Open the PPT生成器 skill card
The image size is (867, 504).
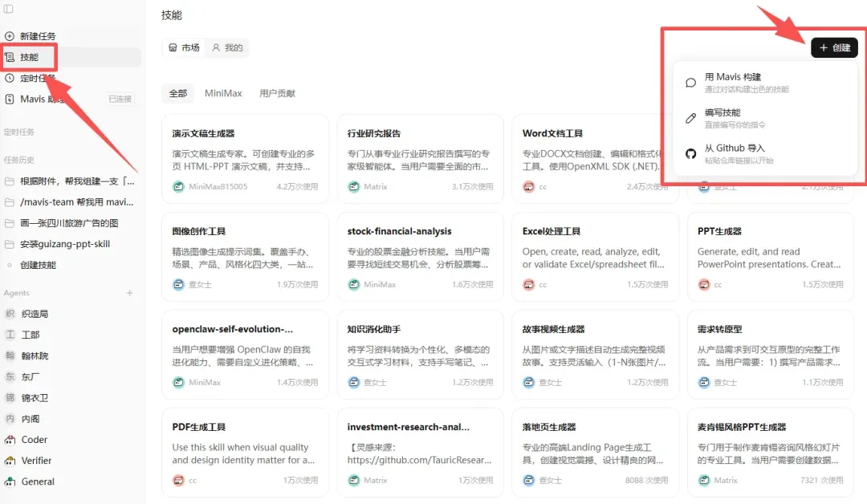point(771,257)
